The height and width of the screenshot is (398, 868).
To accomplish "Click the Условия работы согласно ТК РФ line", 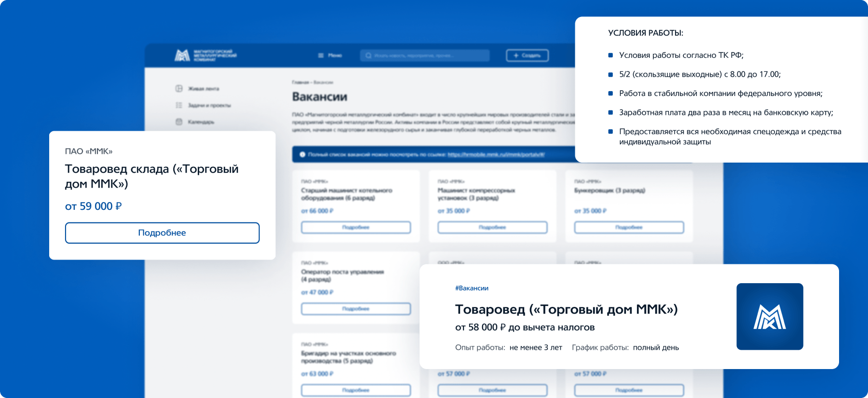I will tap(681, 55).
